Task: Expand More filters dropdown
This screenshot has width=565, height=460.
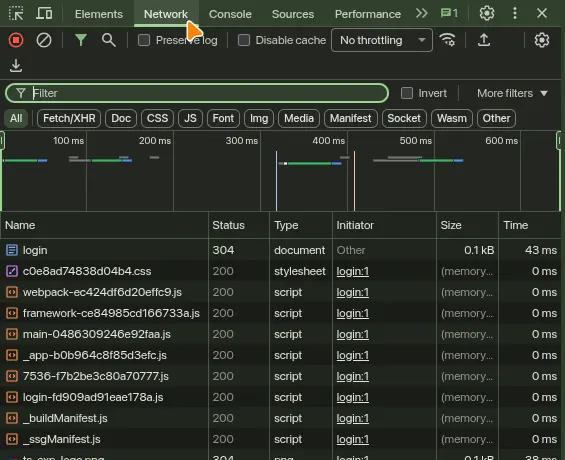Action: [x=512, y=93]
